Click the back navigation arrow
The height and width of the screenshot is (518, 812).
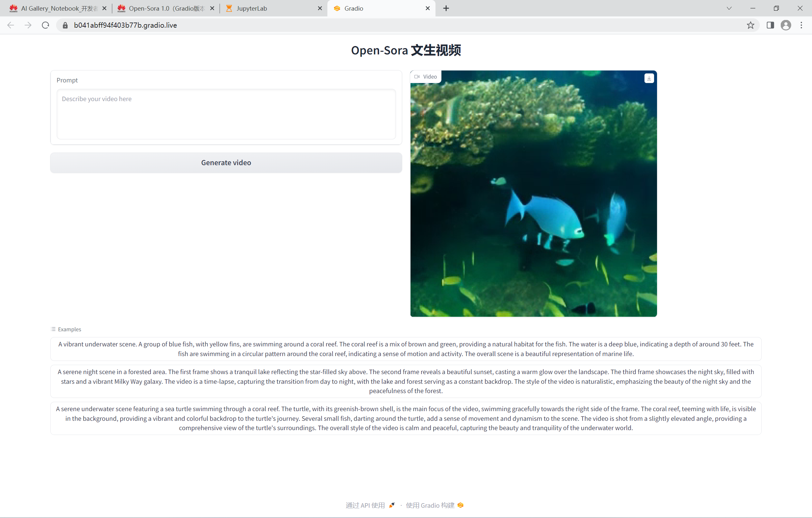point(10,25)
